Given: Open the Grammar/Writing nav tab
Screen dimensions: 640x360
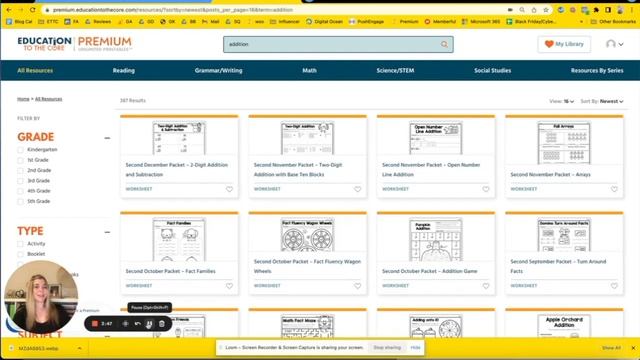Looking at the screenshot, I should [218, 71].
